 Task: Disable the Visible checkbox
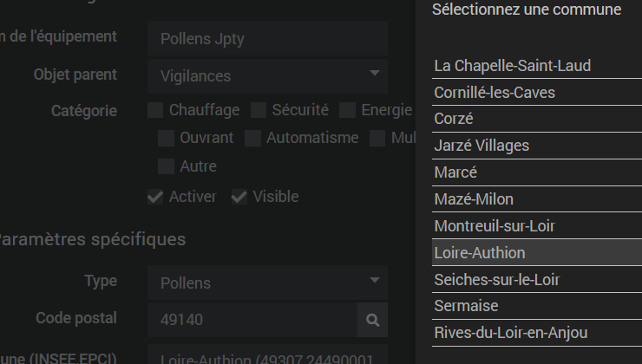click(x=239, y=197)
